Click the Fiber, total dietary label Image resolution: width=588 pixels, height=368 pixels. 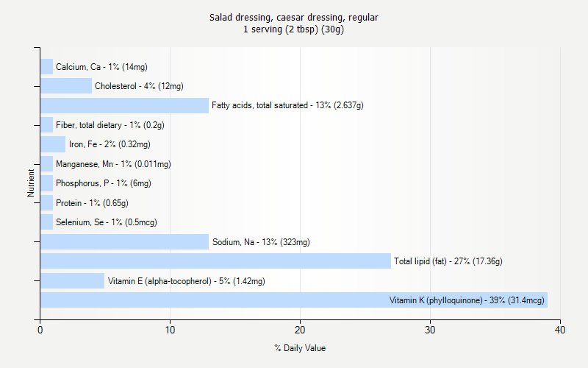pyautogui.click(x=110, y=125)
